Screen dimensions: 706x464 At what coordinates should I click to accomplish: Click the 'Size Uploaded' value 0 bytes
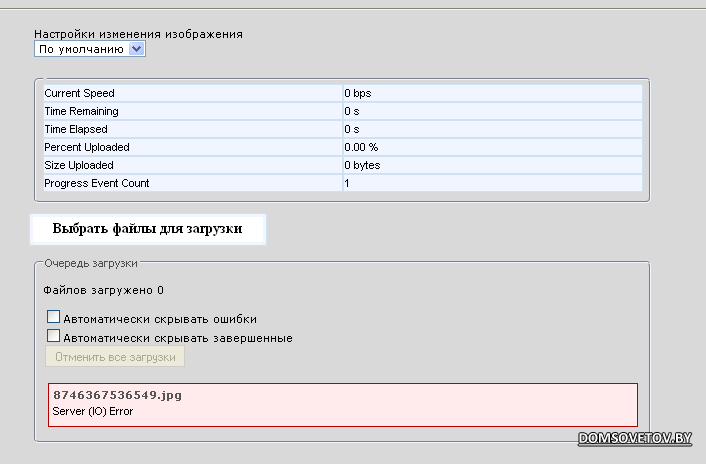point(362,165)
